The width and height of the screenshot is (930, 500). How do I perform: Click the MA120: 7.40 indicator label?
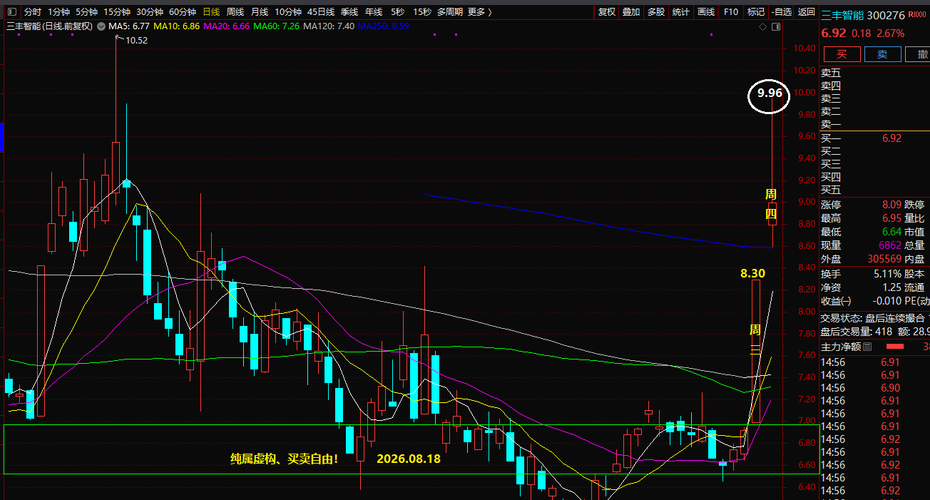tap(329, 27)
